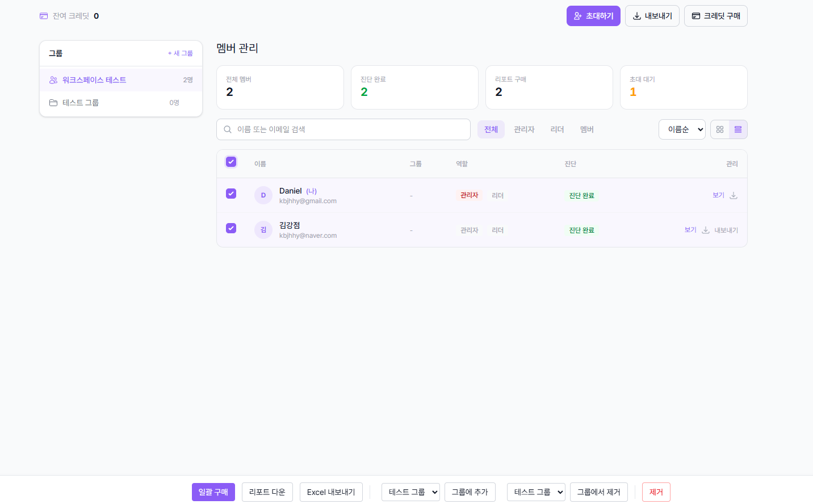The image size is (813, 504).
Task: Click 보기 link for 김강점
Action: 690,230
